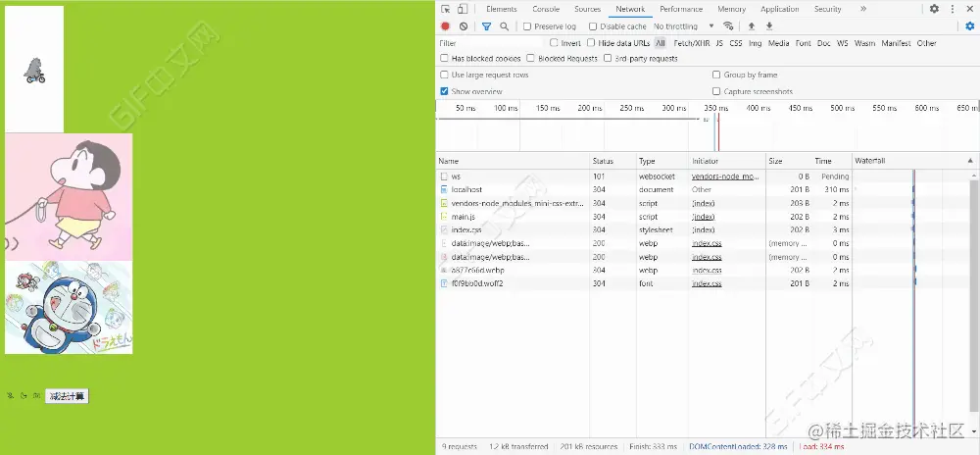Toggle the network filter funnel icon

coord(486,26)
